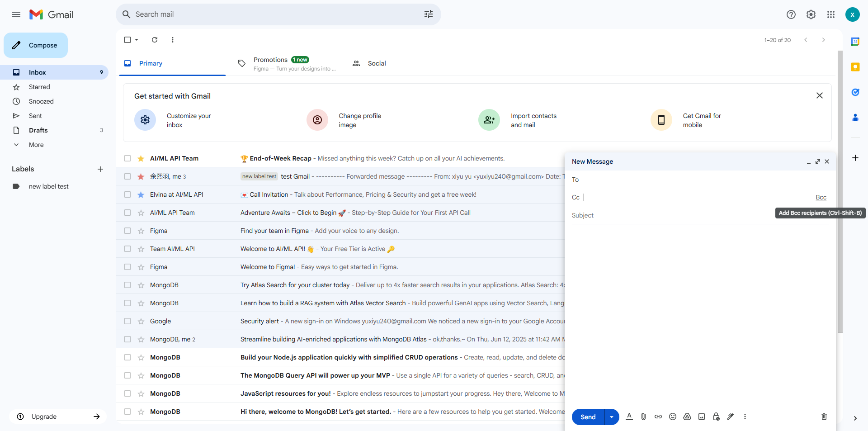Tick the select-all checkbox
This screenshot has width=868, height=431.
coord(127,40)
